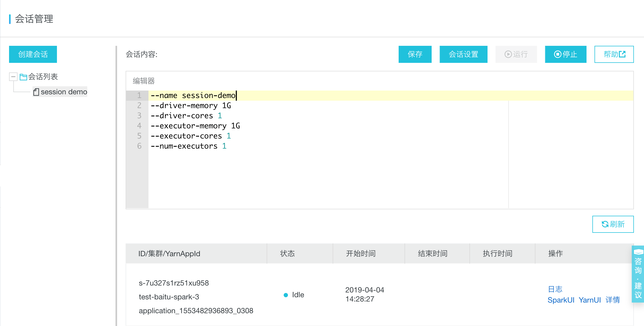Open the SparkUI link
Screen dimensions: 644x326
click(x=561, y=300)
